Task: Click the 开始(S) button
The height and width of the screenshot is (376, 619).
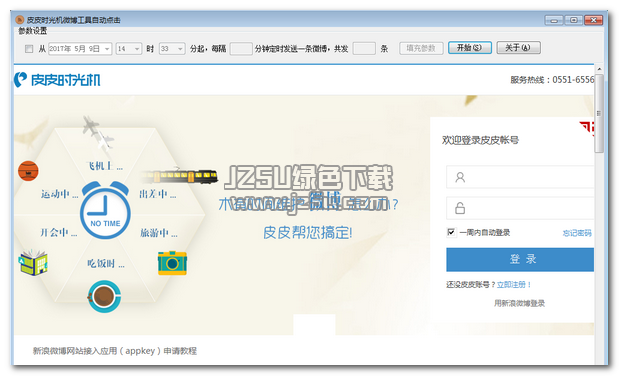Action: pyautogui.click(x=470, y=48)
